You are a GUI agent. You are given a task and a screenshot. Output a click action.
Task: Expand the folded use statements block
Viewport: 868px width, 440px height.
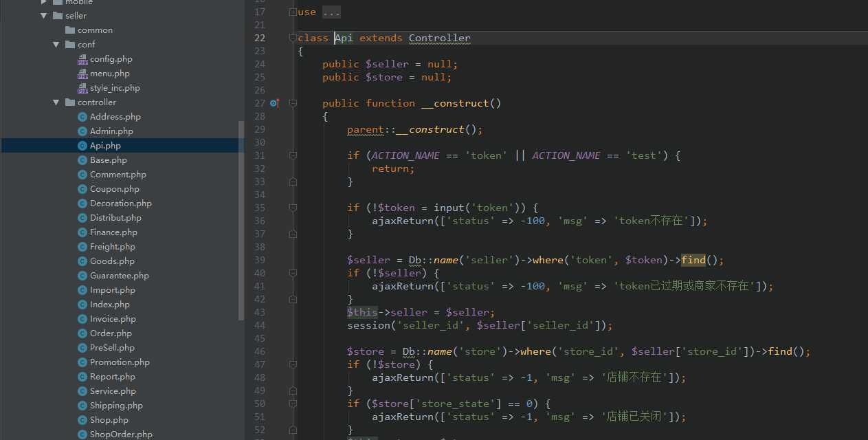[331, 12]
